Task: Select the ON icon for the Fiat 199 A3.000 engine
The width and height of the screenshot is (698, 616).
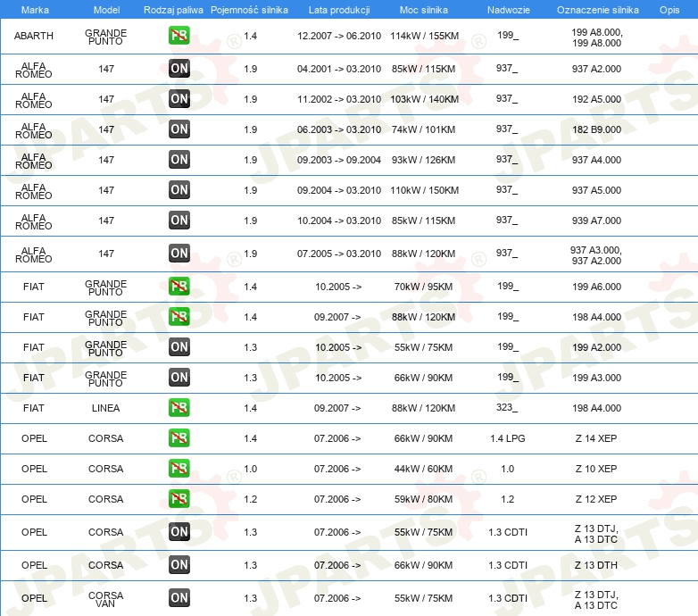Action: (179, 377)
